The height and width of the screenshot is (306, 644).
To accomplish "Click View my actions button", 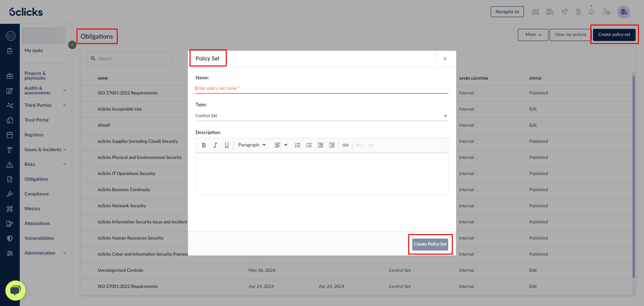I will click(571, 35).
